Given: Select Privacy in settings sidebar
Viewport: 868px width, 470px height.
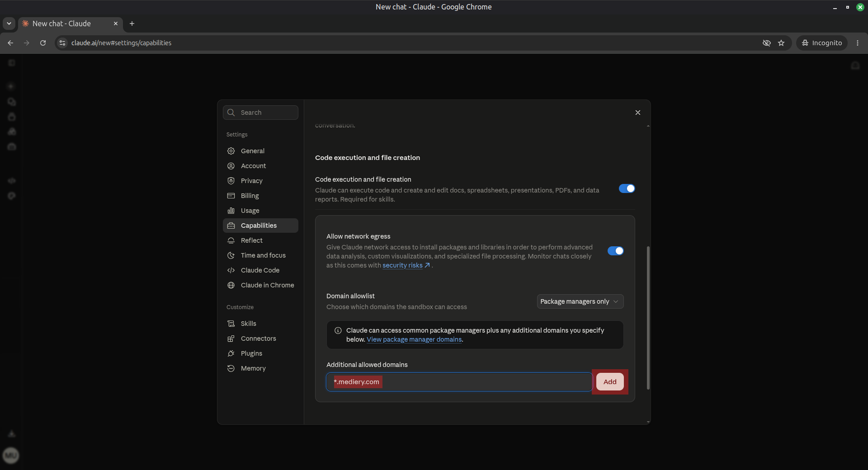Looking at the screenshot, I should pyautogui.click(x=260, y=181).
